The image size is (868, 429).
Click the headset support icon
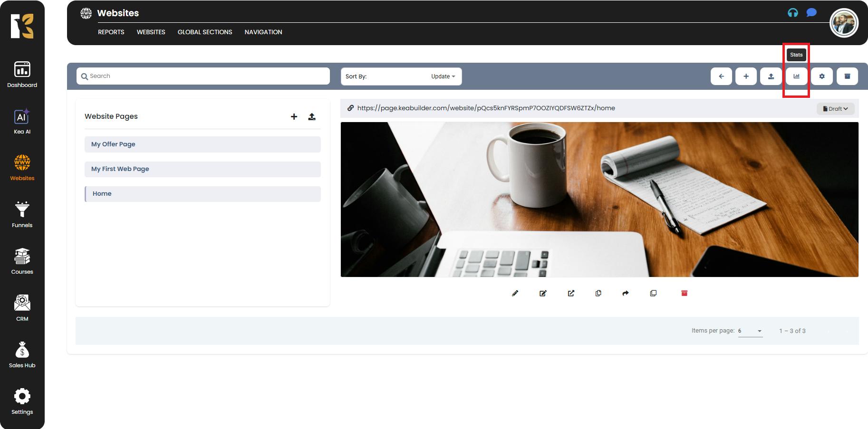point(792,13)
